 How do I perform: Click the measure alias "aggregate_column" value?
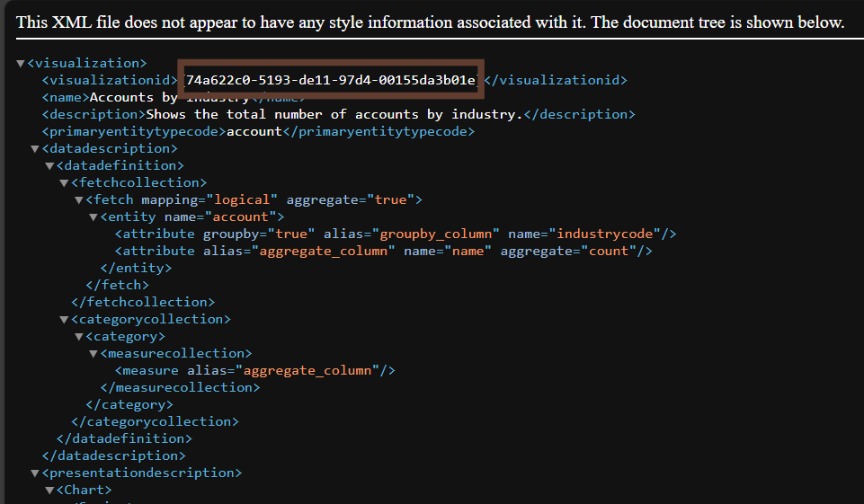point(306,370)
